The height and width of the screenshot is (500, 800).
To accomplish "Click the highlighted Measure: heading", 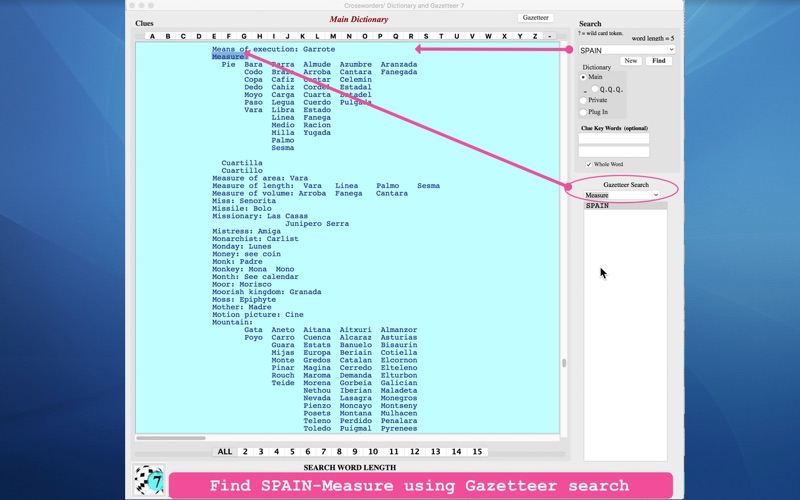I will point(230,57).
